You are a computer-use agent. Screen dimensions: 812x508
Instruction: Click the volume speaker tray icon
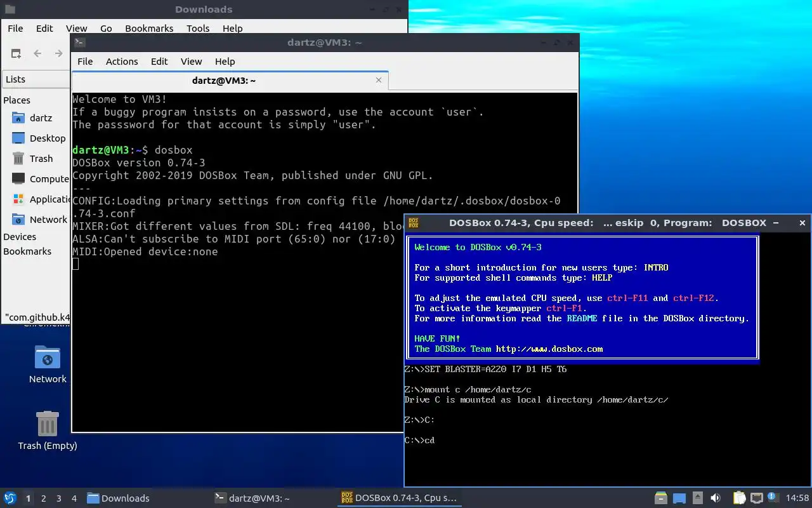coord(715,498)
